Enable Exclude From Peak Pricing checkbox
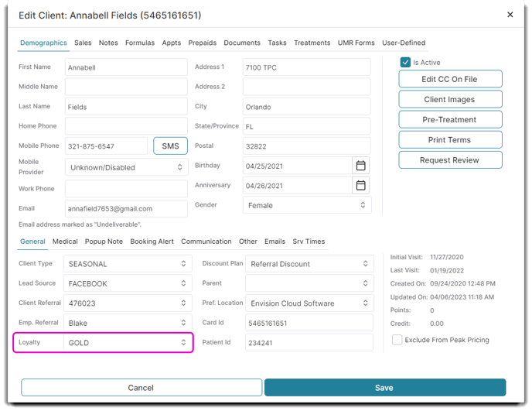Screen dimensions: 532x418 pos(397,340)
